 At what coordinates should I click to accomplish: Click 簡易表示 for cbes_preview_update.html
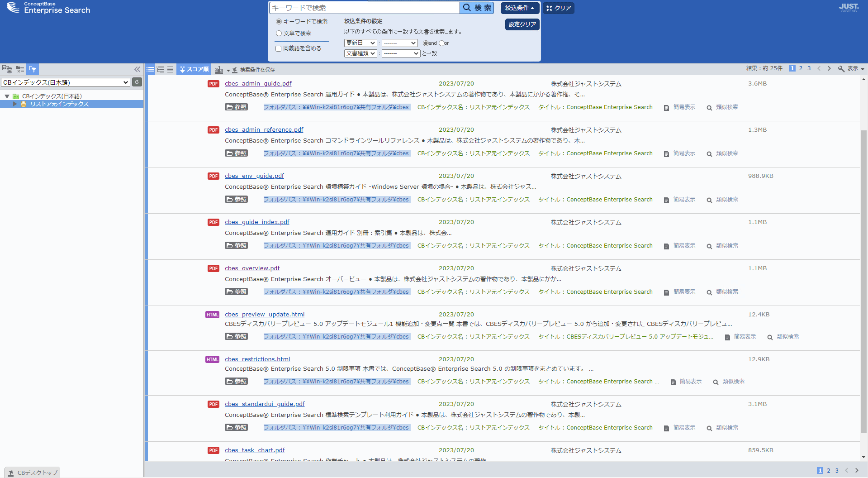coord(740,337)
